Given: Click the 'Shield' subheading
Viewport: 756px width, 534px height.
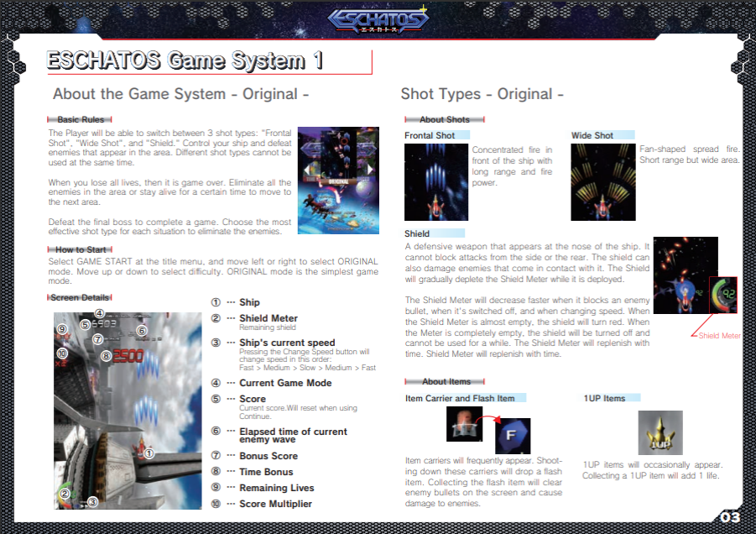Looking at the screenshot, I should [417, 233].
